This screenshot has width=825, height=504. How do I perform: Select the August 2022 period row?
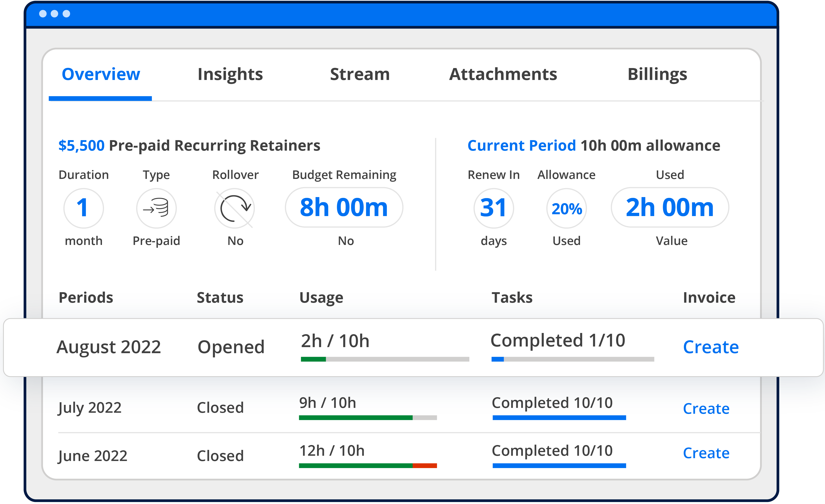click(x=108, y=347)
